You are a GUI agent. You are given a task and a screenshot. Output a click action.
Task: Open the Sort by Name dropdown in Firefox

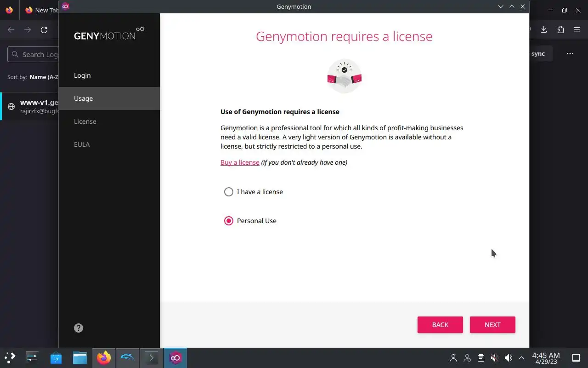click(44, 77)
